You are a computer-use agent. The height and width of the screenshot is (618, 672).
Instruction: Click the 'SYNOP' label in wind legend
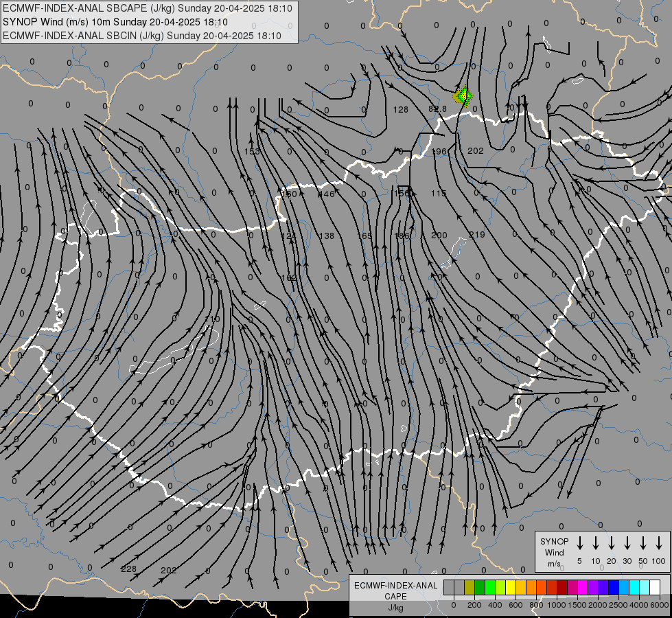pyautogui.click(x=554, y=541)
